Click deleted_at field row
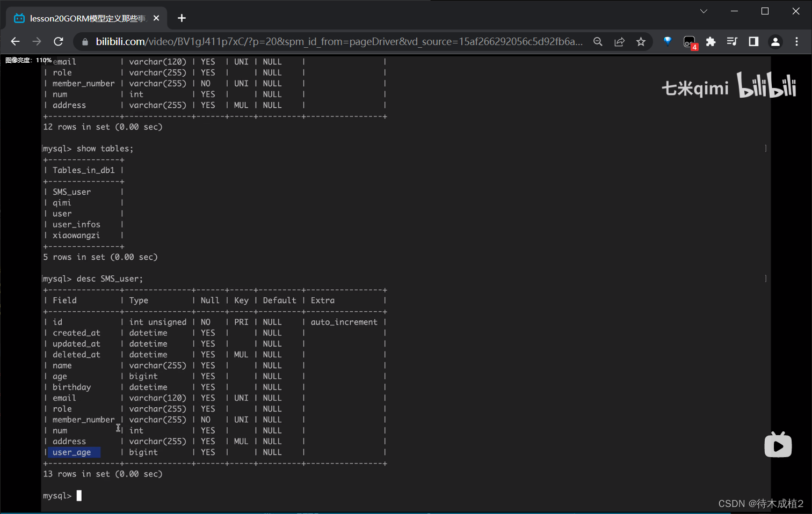Viewport: 812px width, 514px height. pos(76,355)
